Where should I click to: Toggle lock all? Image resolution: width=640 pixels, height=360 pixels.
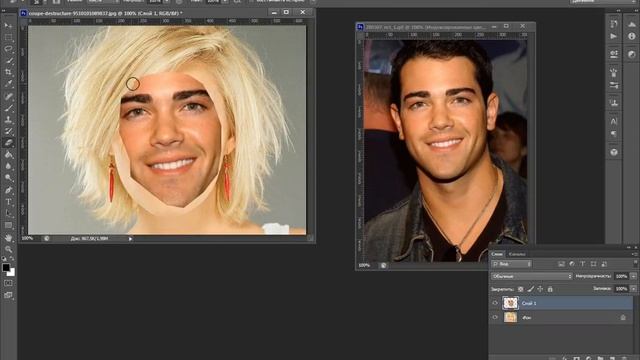click(x=550, y=289)
